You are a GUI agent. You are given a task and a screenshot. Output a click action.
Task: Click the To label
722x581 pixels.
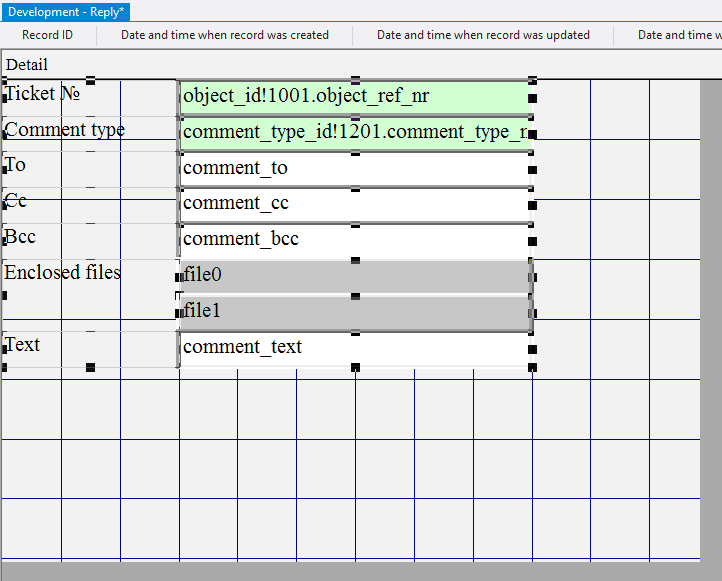(x=16, y=165)
